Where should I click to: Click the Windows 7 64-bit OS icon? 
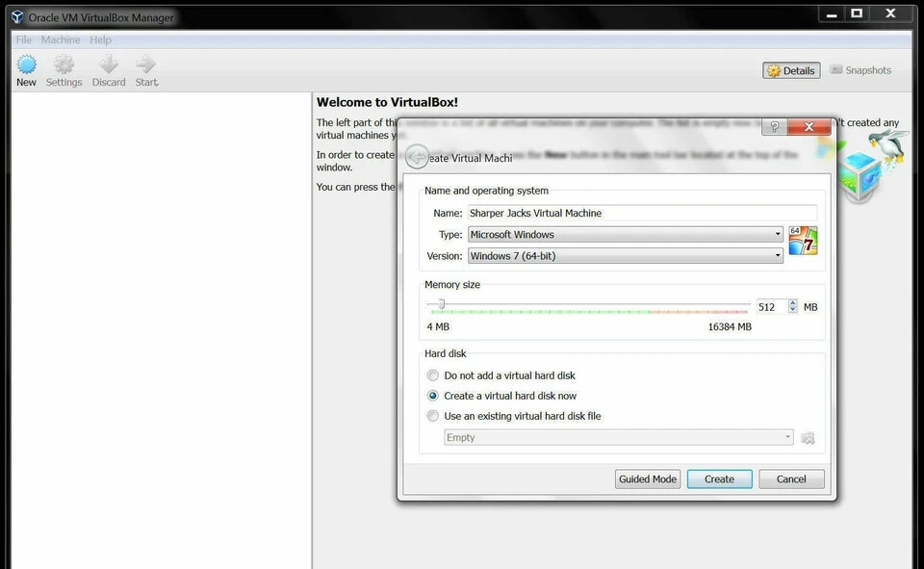pos(803,241)
